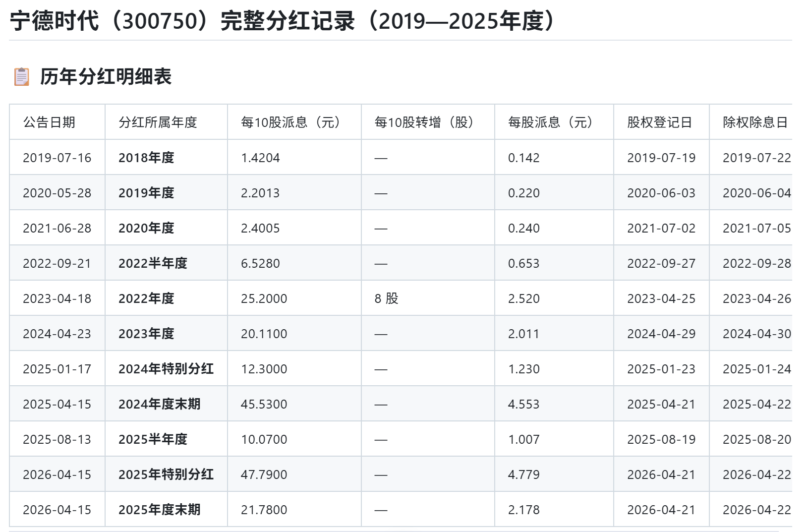Screen dimensions: 806x532
Task: Select announcement date 2024-04-23
Action: coord(57,334)
